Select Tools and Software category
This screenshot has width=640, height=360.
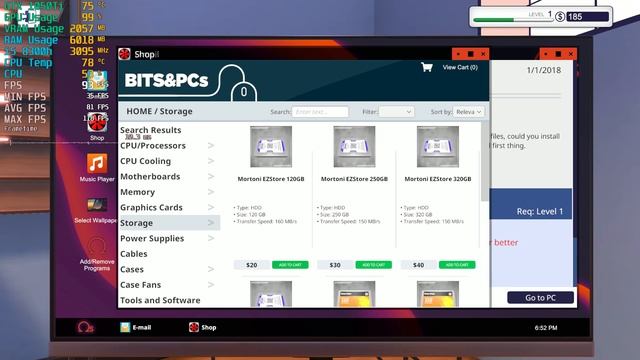(x=160, y=300)
